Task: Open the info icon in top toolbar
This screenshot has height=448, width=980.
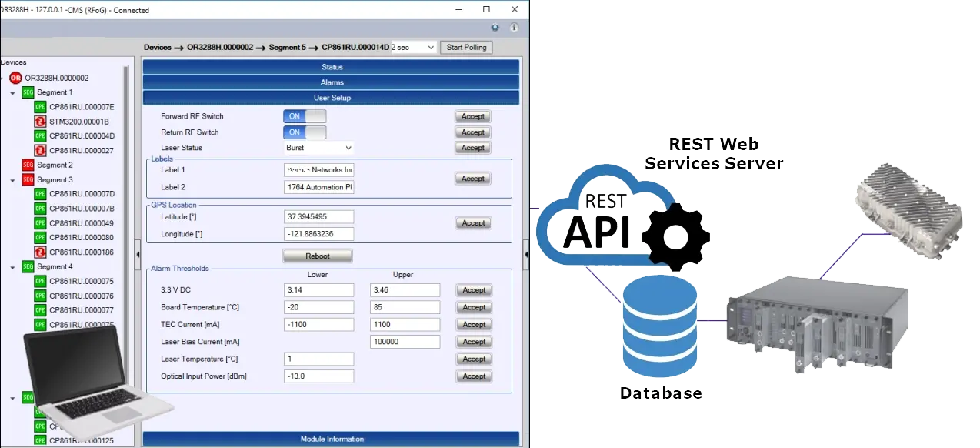Action: (514, 28)
